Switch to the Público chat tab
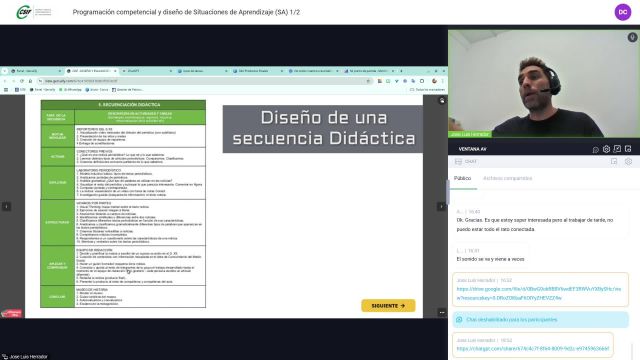The image size is (640, 360). 462,178
